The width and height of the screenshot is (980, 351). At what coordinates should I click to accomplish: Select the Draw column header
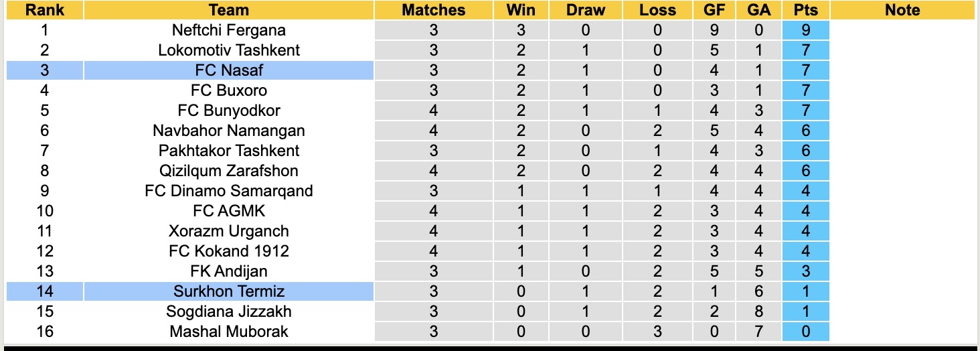[585, 10]
